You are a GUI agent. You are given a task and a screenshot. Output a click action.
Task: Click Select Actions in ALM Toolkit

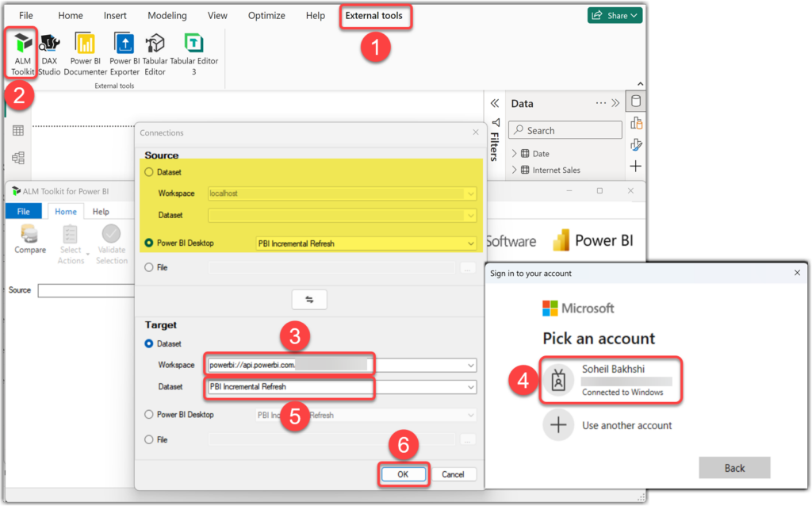pyautogui.click(x=71, y=244)
